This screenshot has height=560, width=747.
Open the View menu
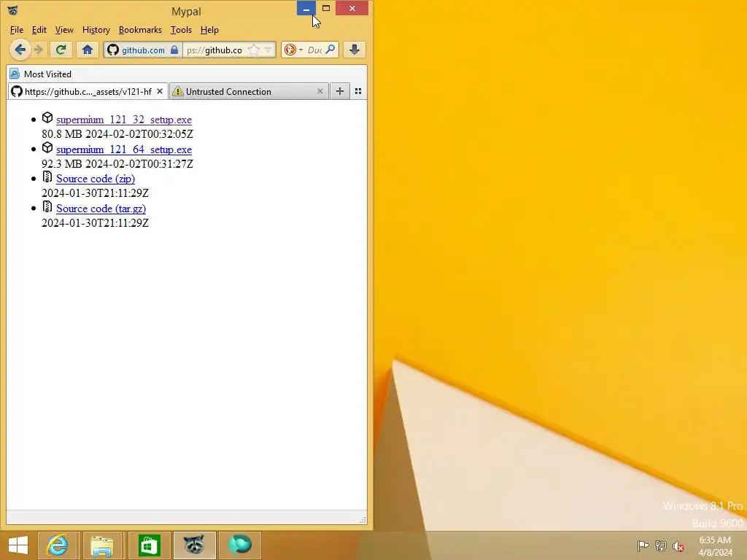(x=64, y=30)
